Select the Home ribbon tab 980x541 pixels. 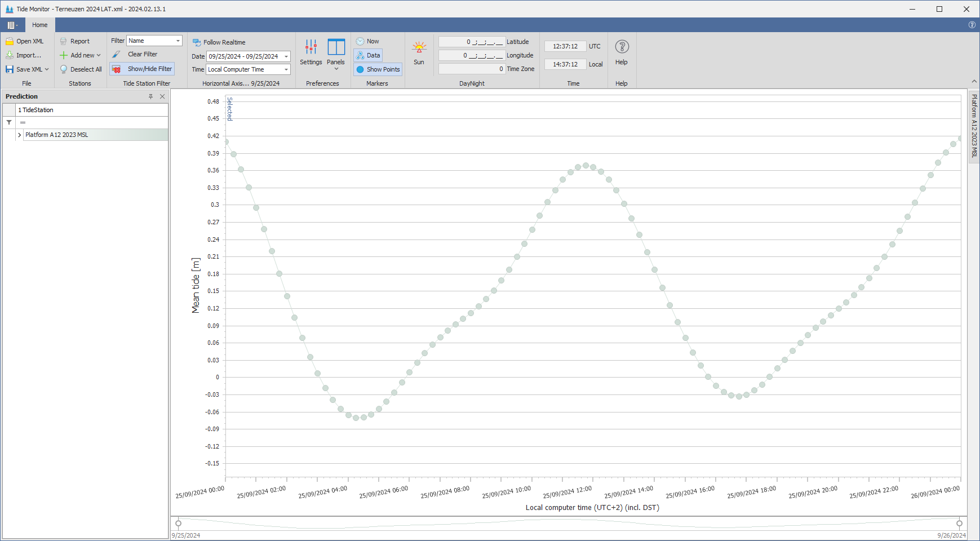[x=40, y=25]
